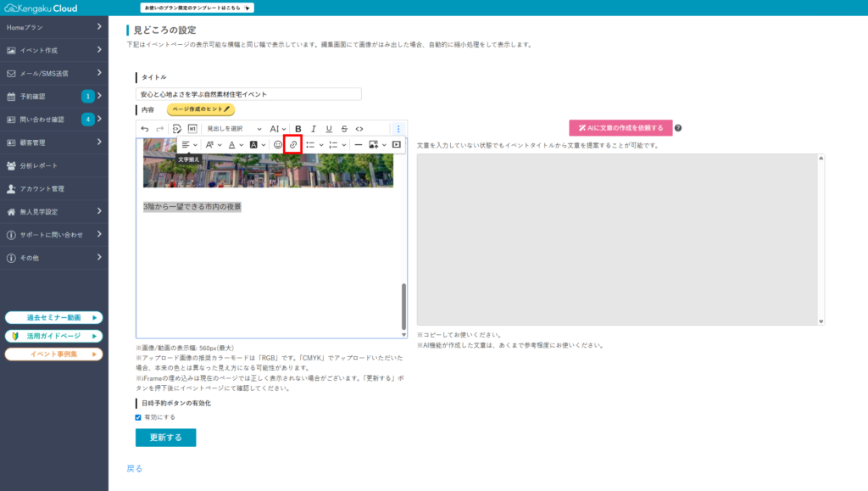This screenshot has height=491, width=868.
Task: Open the 見出しを選択 heading dropdown
Action: (x=234, y=129)
